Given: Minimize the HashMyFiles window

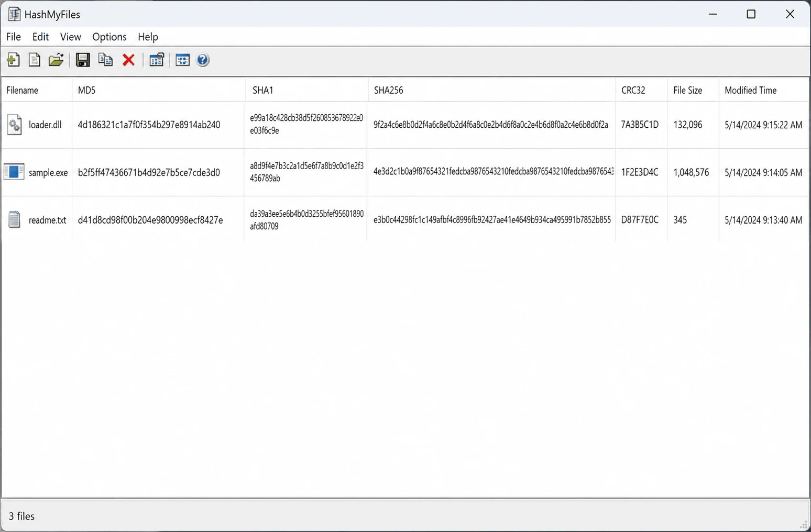Looking at the screenshot, I should click(x=713, y=14).
